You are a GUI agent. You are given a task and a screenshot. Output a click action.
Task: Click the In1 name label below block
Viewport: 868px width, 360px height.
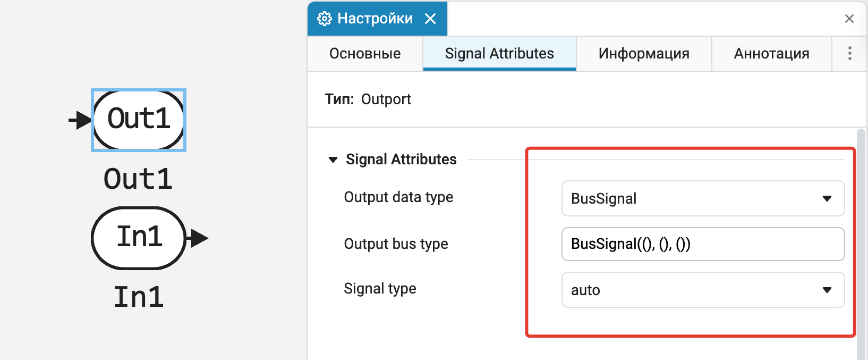(x=139, y=297)
